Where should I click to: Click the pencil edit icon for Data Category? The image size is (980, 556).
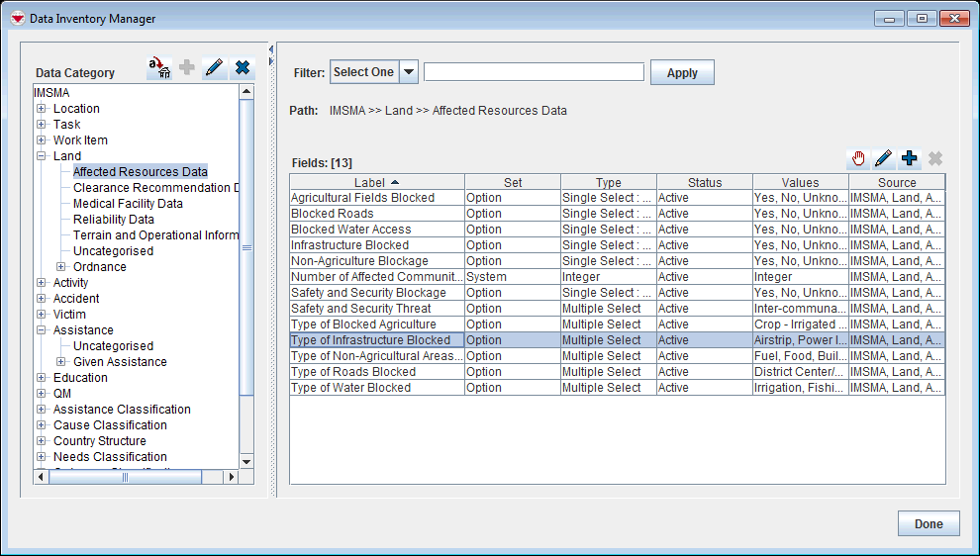[213, 68]
